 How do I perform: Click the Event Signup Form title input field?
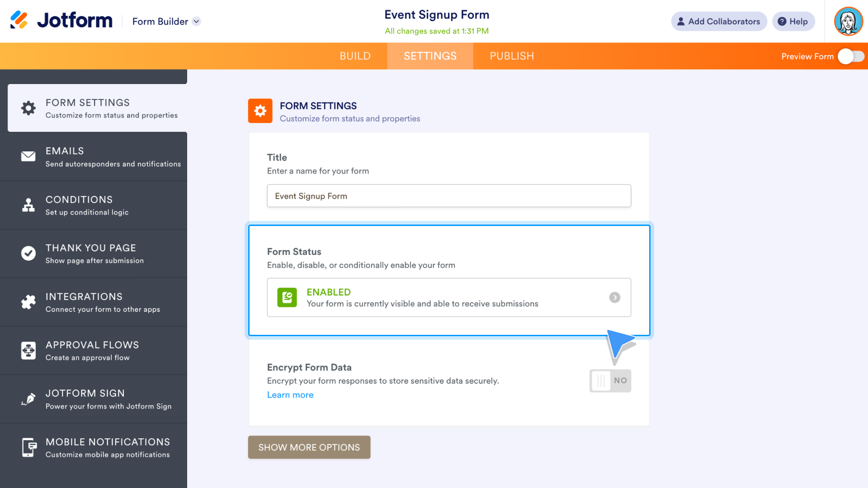pyautogui.click(x=449, y=196)
